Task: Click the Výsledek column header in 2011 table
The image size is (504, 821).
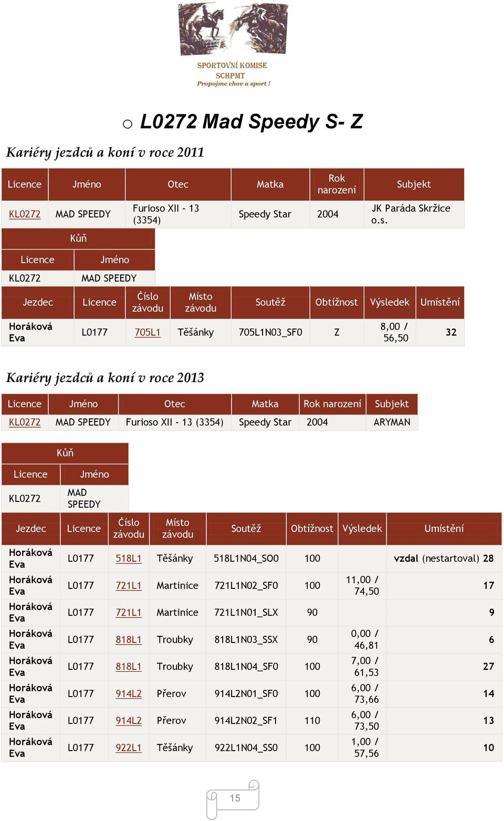Action: pos(390,302)
